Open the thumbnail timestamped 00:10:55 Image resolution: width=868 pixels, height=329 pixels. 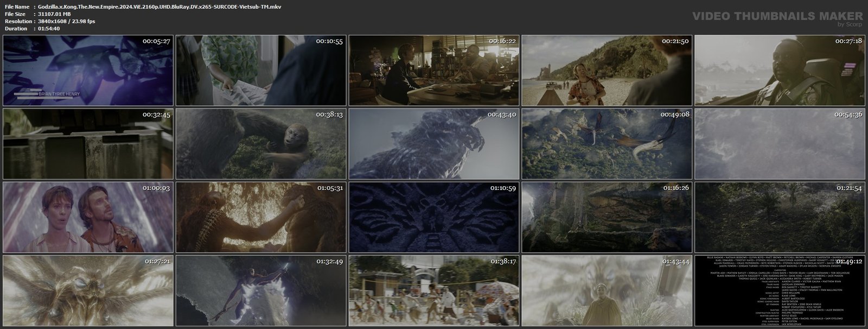click(261, 71)
